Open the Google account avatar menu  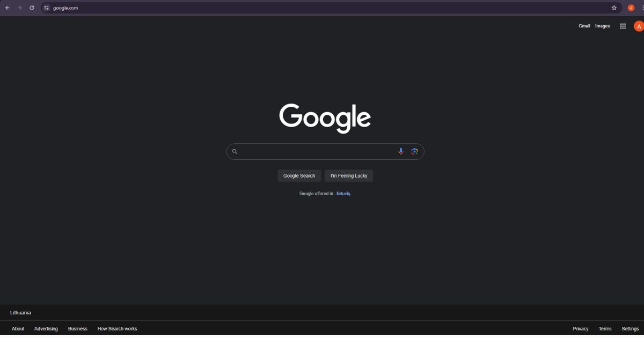click(638, 26)
